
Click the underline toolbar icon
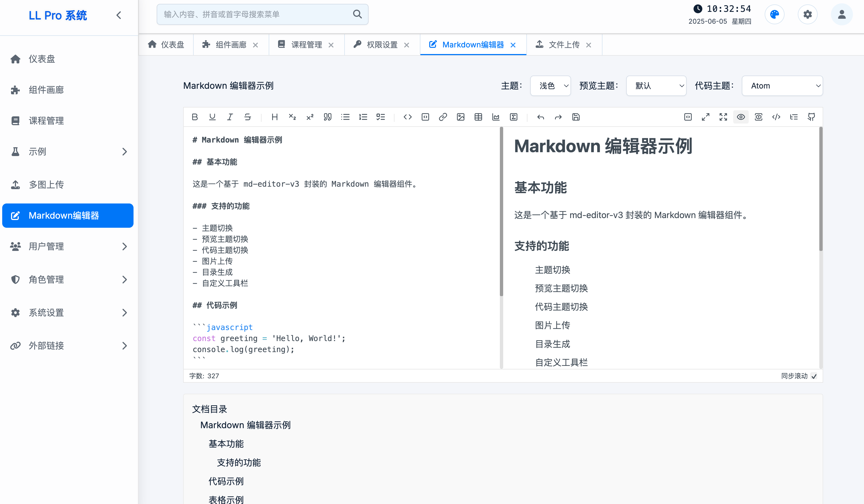pyautogui.click(x=212, y=117)
